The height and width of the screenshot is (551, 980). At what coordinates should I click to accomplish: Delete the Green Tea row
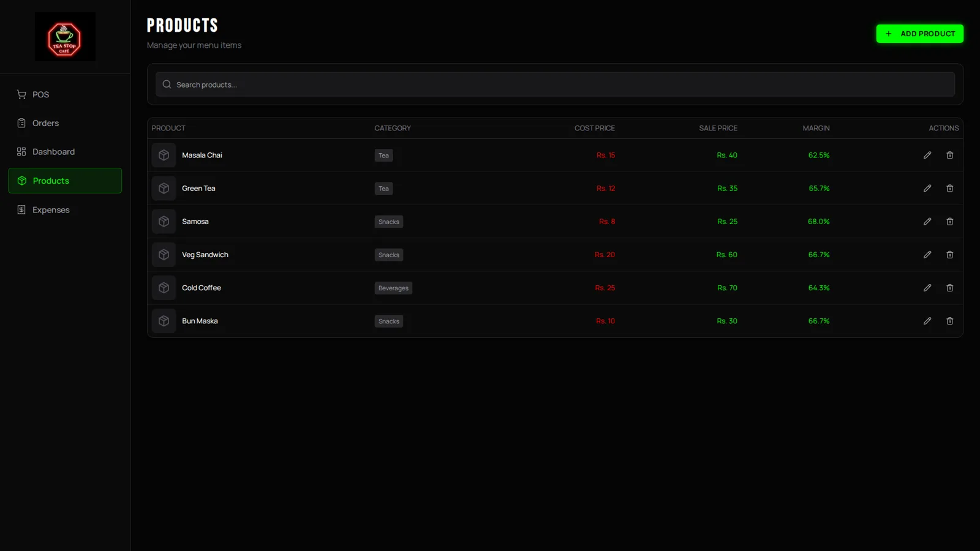click(x=950, y=189)
